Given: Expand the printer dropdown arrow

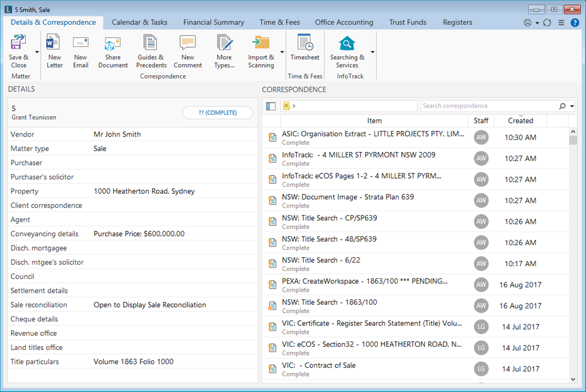Looking at the screenshot, I should click(x=537, y=23).
